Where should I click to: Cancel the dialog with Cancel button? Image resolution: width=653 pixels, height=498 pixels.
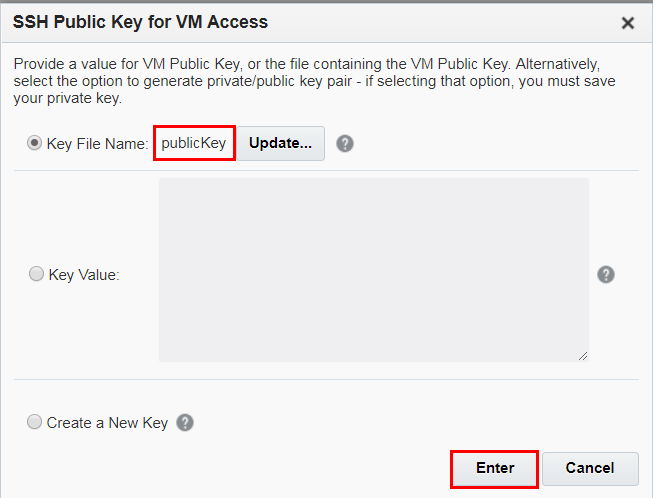point(590,468)
